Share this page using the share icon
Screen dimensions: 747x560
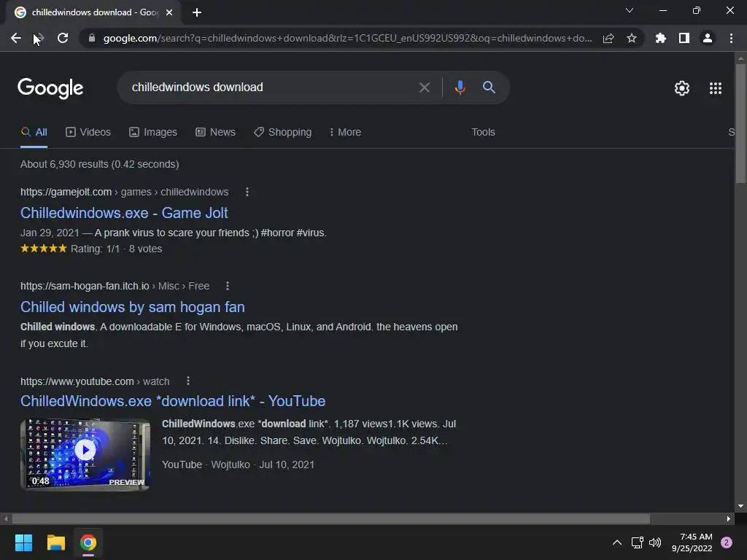608,38
